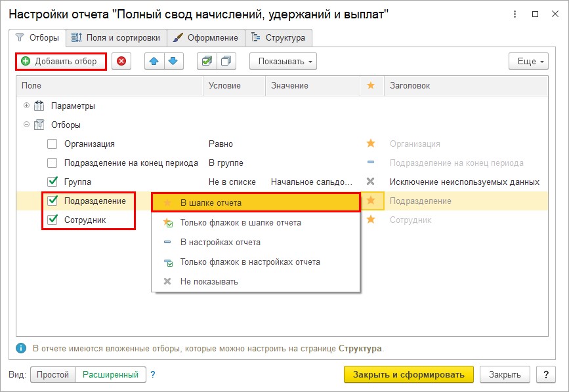Collapse the Отборы tree node
Screen dimensions: 569x392
point(26,125)
